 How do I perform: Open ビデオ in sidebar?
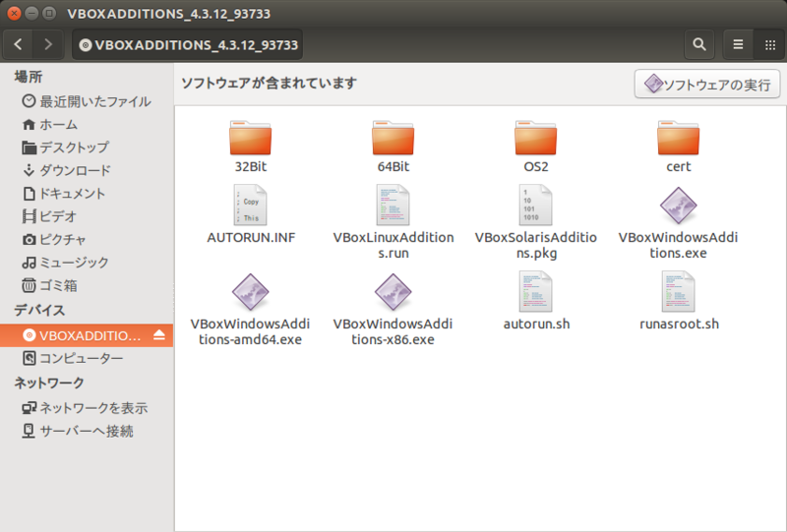87,216
